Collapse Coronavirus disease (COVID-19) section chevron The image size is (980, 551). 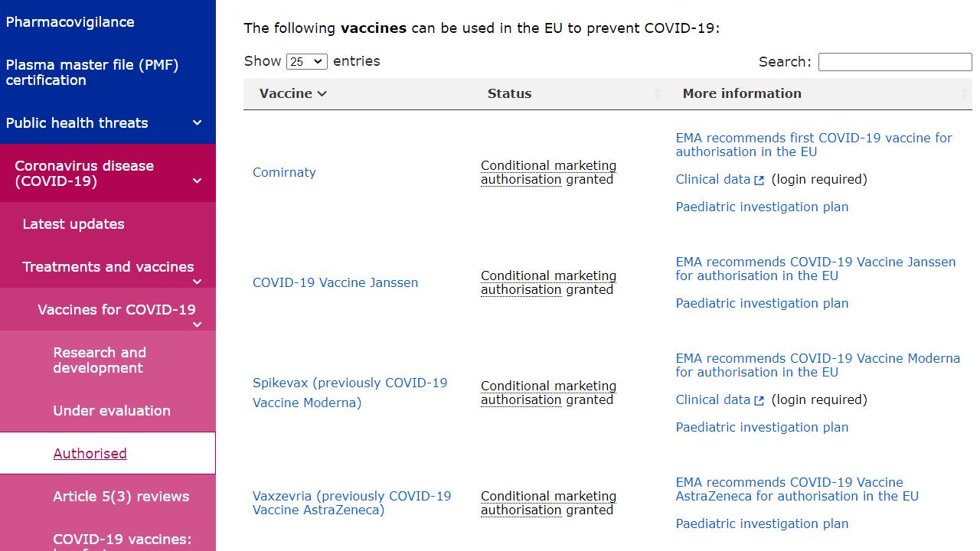[197, 181]
